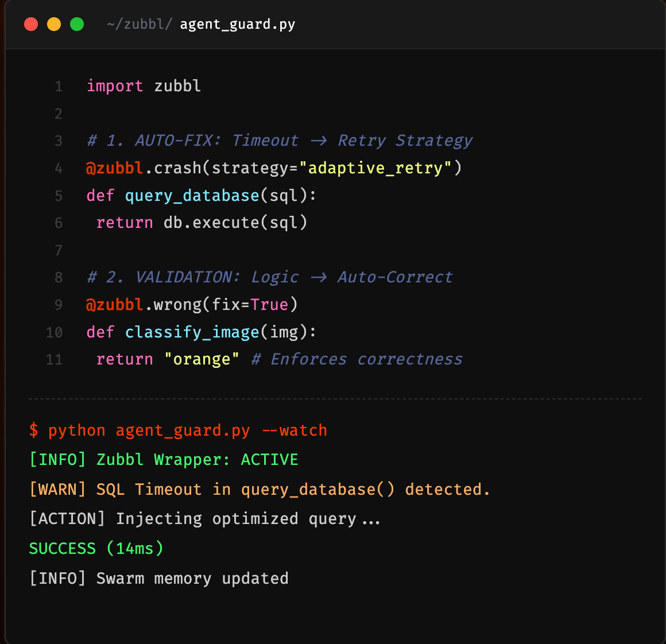Viewport: 666px width, 644px height.
Task: Click the 'Injecting optimized query' action line
Action: 205,519
